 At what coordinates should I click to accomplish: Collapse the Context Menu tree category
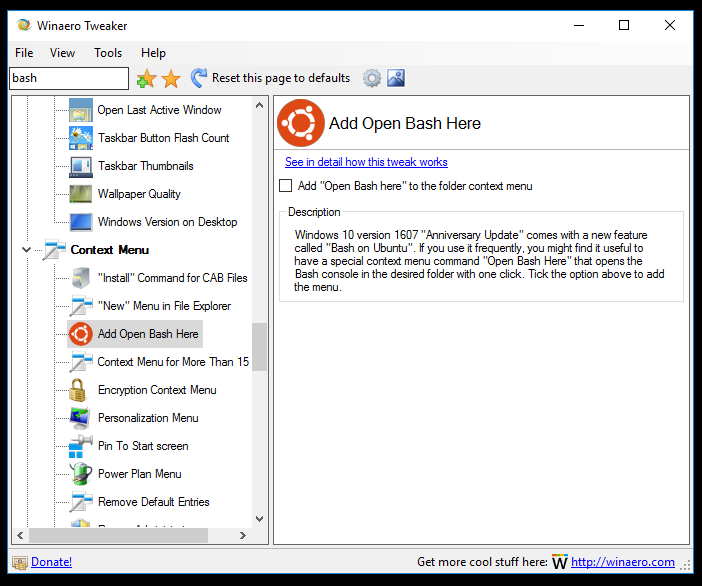[26, 250]
